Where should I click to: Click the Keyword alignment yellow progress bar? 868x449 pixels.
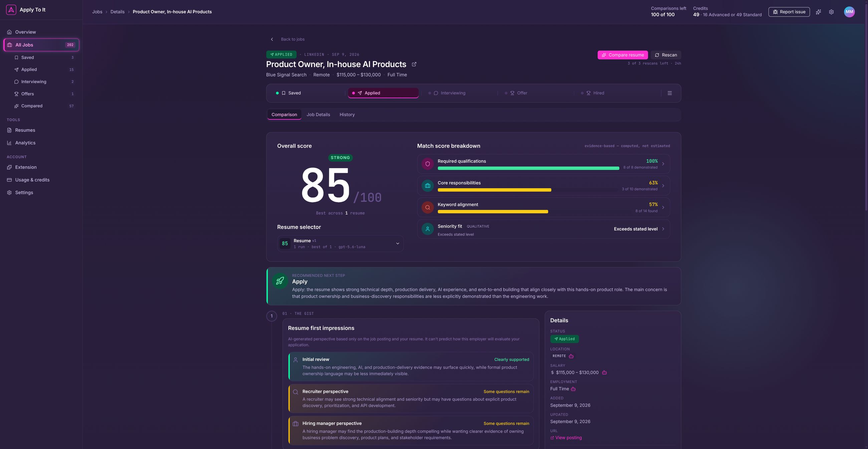(x=493, y=212)
